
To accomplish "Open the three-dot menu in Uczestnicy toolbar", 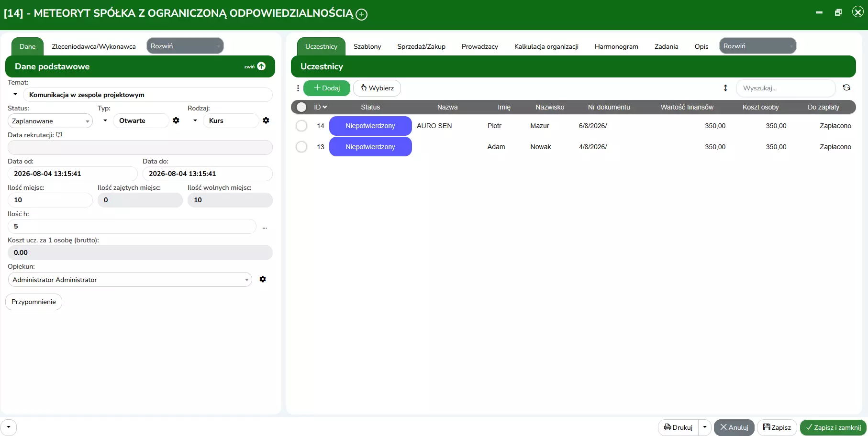I will click(x=298, y=88).
